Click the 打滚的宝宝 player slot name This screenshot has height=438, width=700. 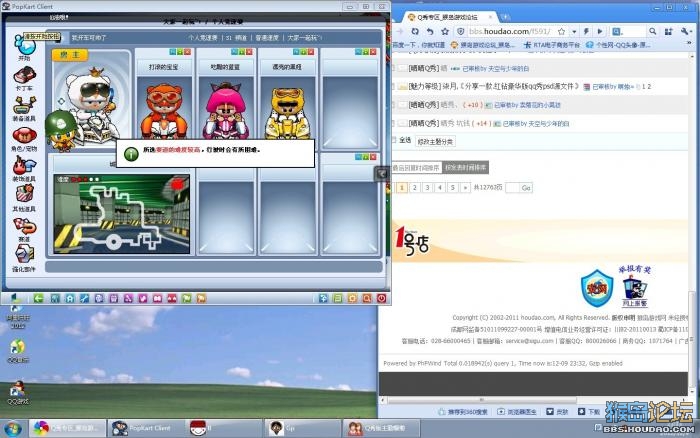coord(163,67)
